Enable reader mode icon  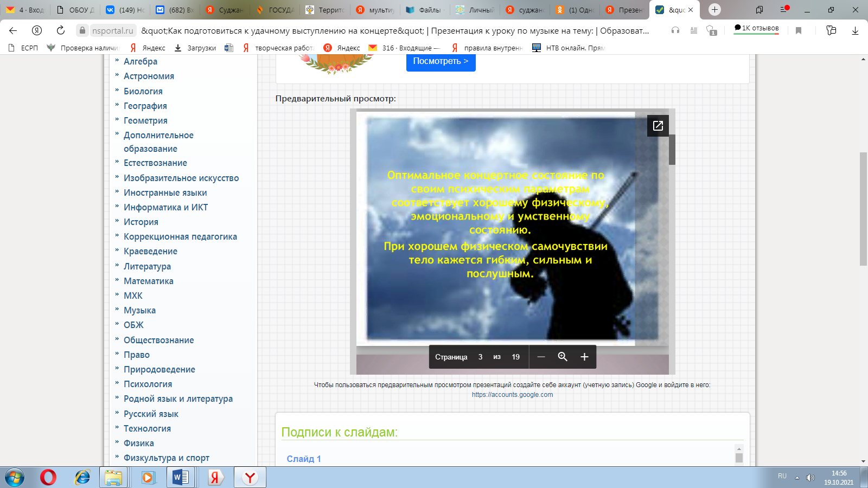click(693, 30)
